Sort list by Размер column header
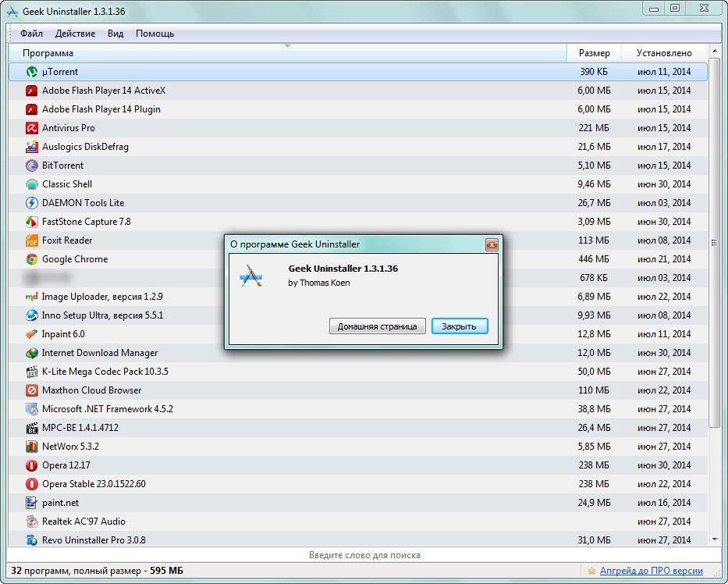The width and height of the screenshot is (728, 584). pos(594,53)
